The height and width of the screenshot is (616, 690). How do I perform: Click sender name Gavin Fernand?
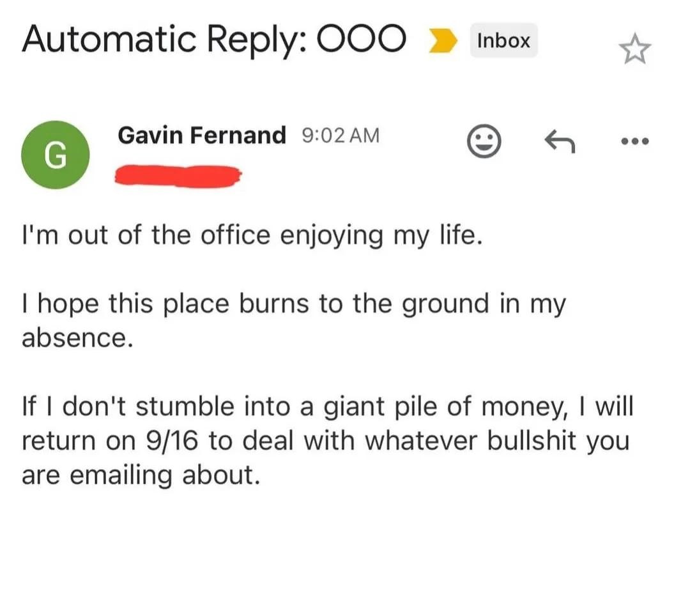[201, 135]
